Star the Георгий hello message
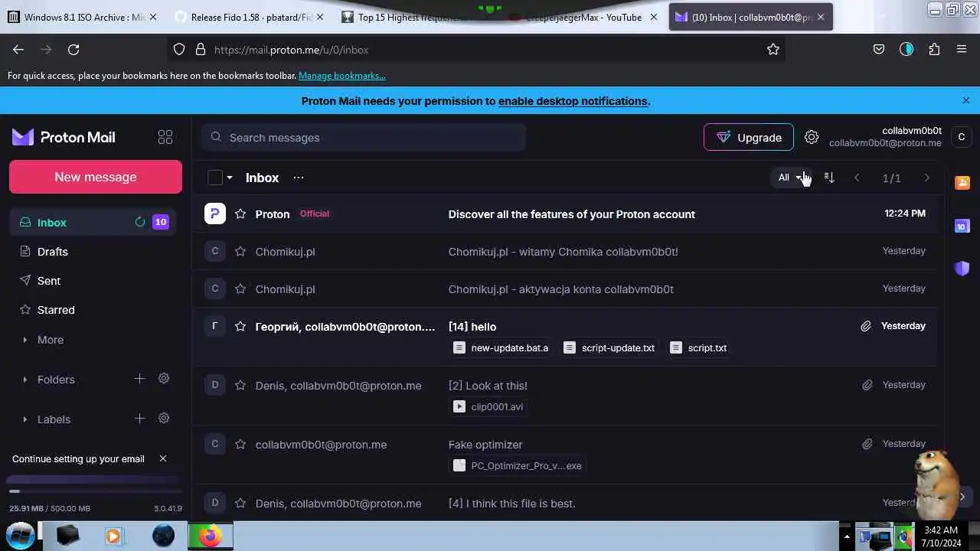Viewport: 980px width, 551px height. pyautogui.click(x=240, y=327)
